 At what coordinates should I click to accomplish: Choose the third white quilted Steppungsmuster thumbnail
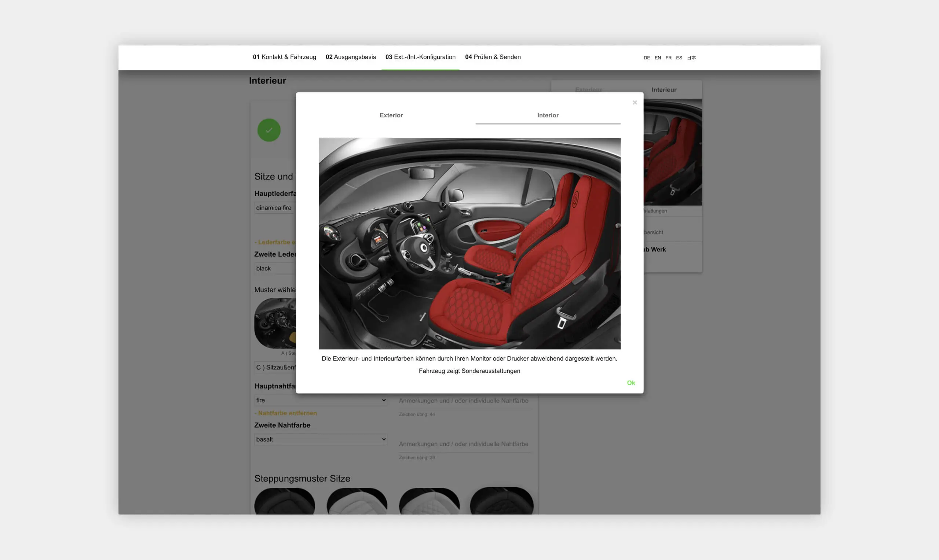429,501
